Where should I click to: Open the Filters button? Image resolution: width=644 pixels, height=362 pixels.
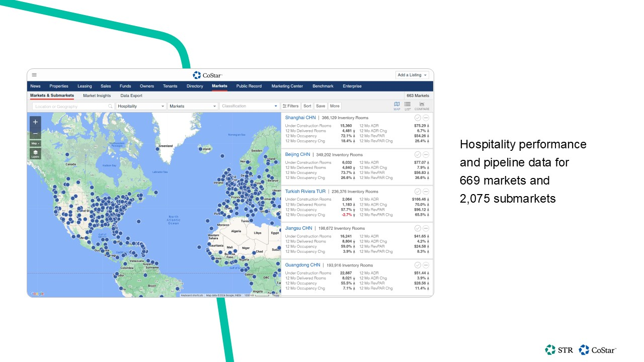pos(290,106)
